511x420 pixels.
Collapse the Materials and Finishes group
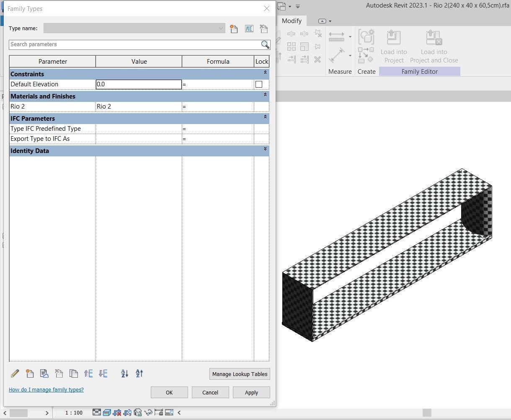[265, 95]
